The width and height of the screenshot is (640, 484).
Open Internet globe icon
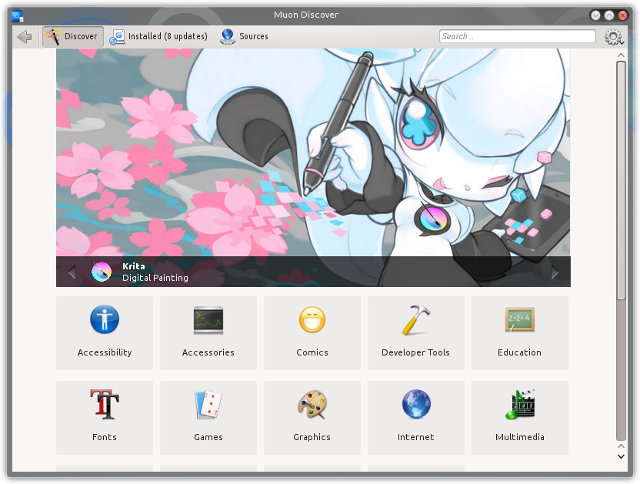[416, 404]
